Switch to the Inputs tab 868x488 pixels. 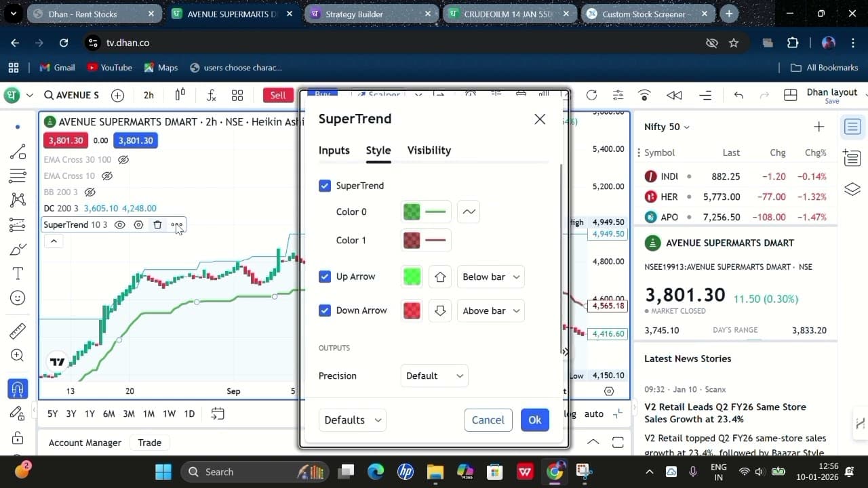334,150
